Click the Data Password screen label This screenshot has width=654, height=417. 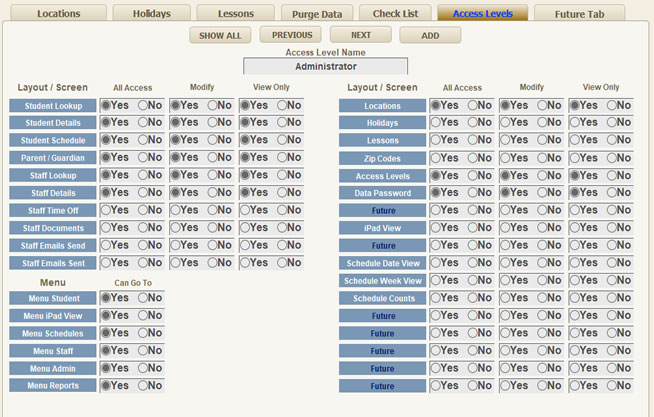382,193
